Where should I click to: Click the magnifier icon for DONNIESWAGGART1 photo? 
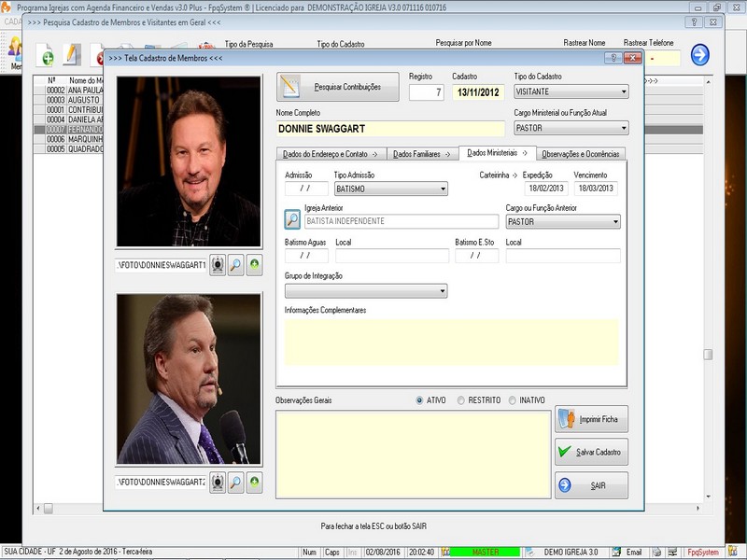coord(236,265)
